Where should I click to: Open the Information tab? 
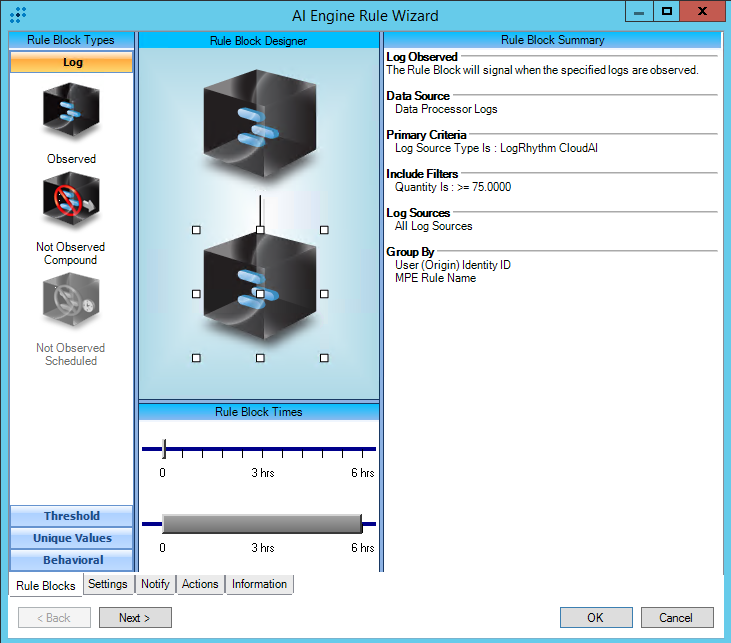pyautogui.click(x=259, y=584)
